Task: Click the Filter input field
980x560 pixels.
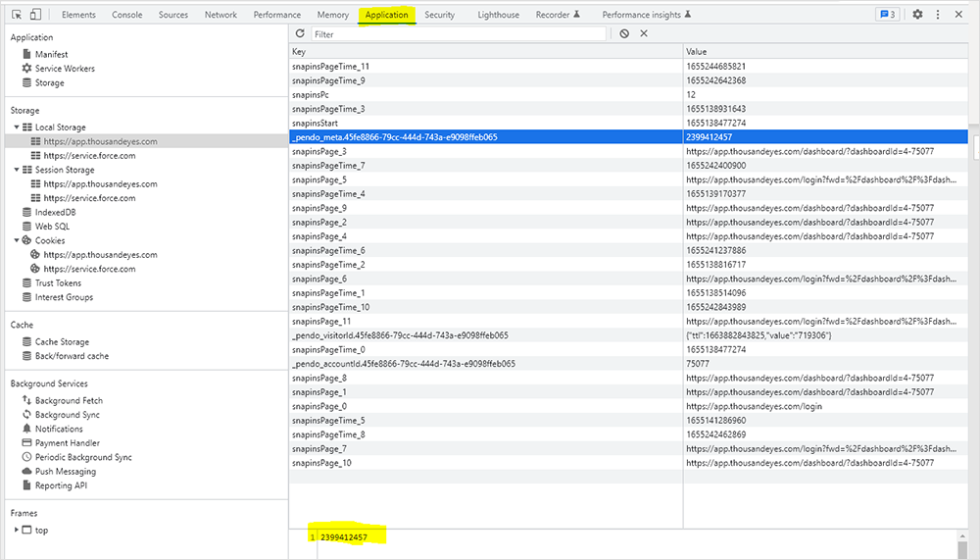Action: (x=458, y=34)
